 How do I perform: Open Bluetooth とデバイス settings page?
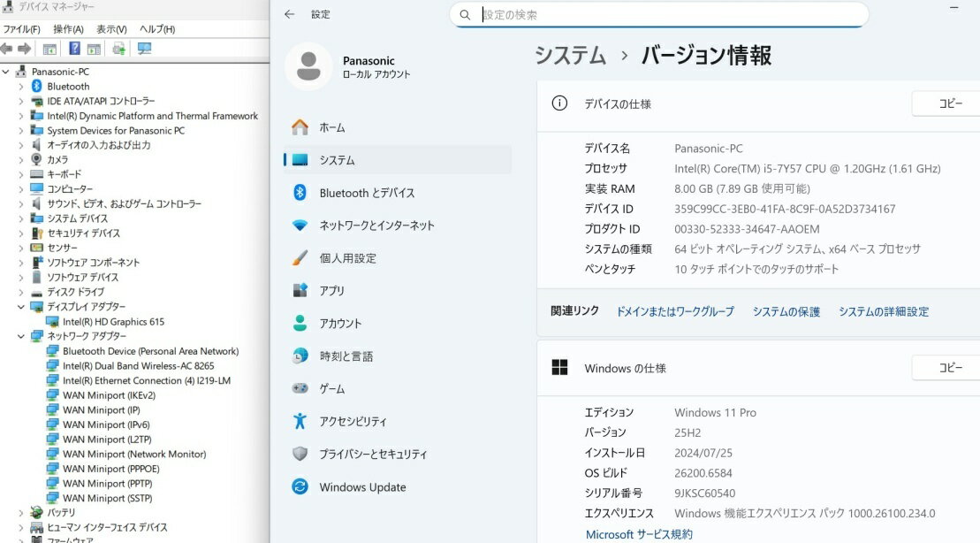coord(367,193)
